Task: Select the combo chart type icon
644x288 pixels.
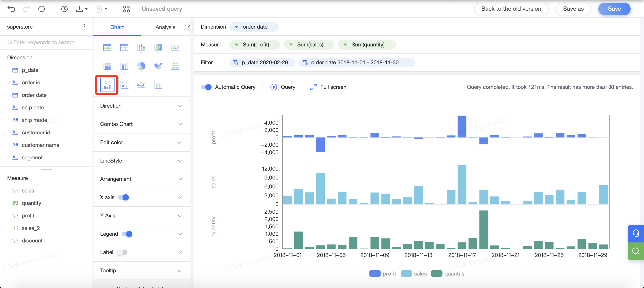Action: pyautogui.click(x=107, y=85)
